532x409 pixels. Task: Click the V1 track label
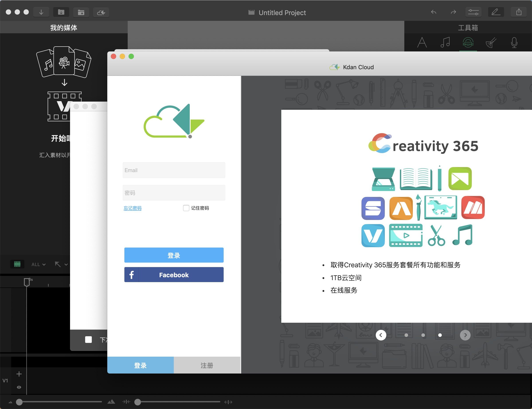click(5, 381)
